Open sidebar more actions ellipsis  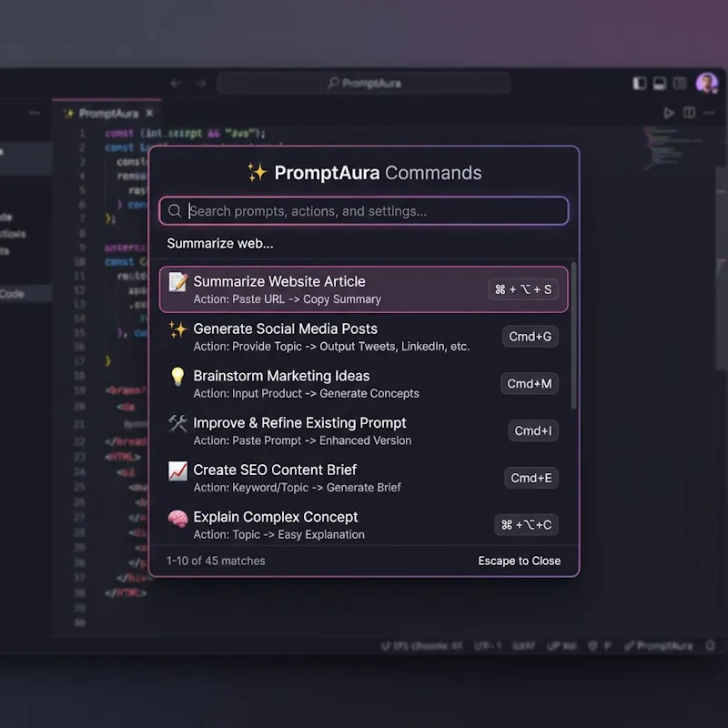(x=35, y=113)
